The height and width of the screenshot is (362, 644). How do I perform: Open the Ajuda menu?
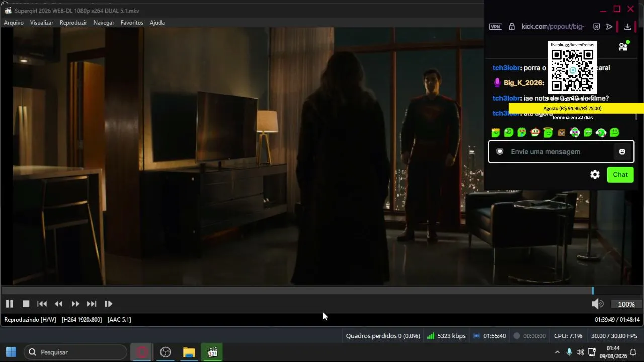157,23
